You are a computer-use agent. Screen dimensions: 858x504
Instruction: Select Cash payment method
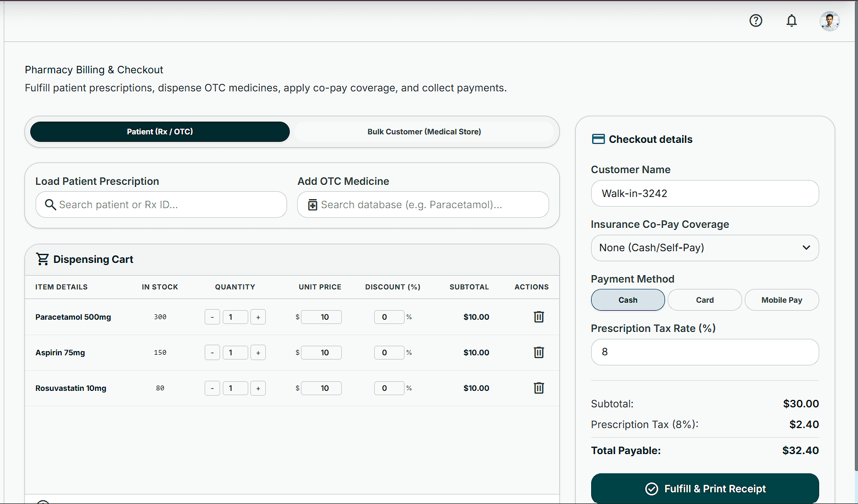click(628, 300)
